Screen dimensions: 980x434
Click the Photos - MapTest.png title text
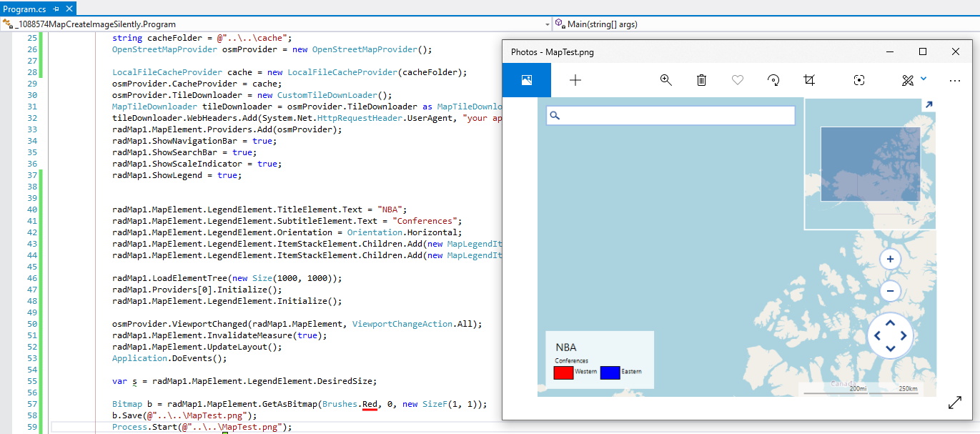(552, 52)
